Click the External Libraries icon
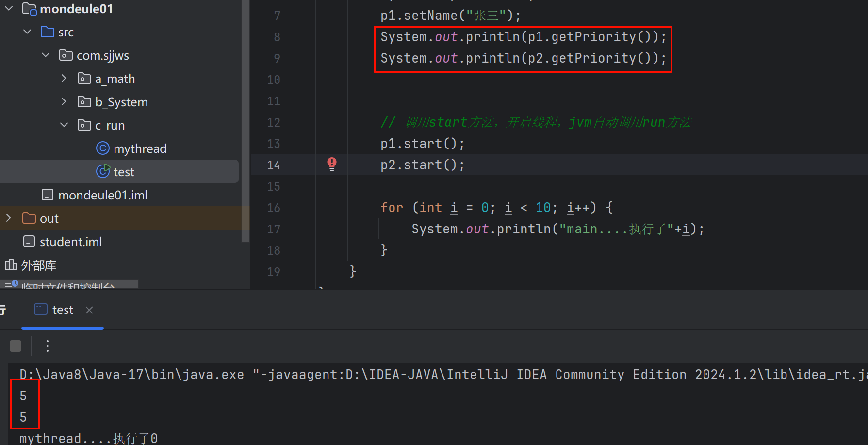 [11, 265]
